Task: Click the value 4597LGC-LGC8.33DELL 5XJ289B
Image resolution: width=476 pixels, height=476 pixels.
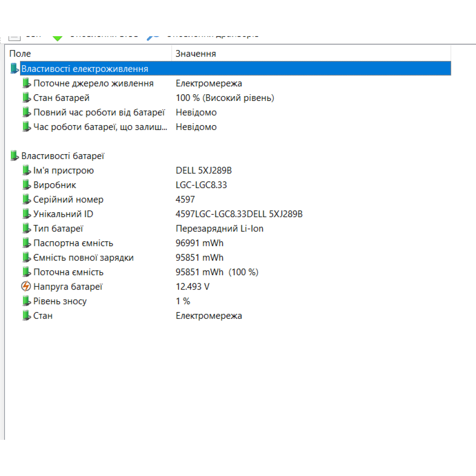Action: click(x=239, y=214)
